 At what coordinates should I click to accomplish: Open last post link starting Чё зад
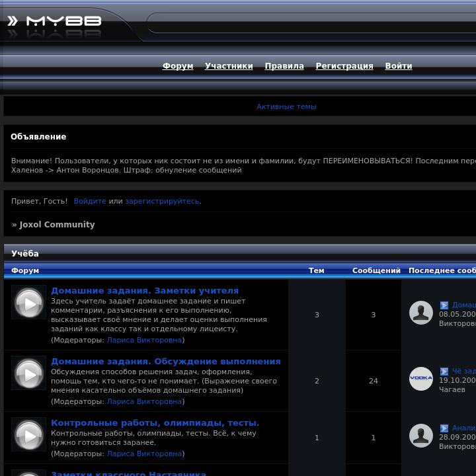point(464,371)
